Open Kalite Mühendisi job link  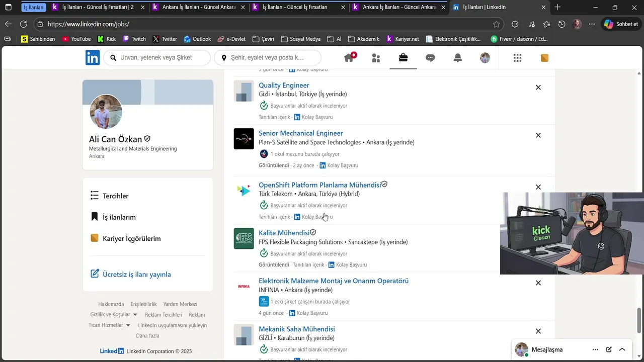[x=284, y=233]
